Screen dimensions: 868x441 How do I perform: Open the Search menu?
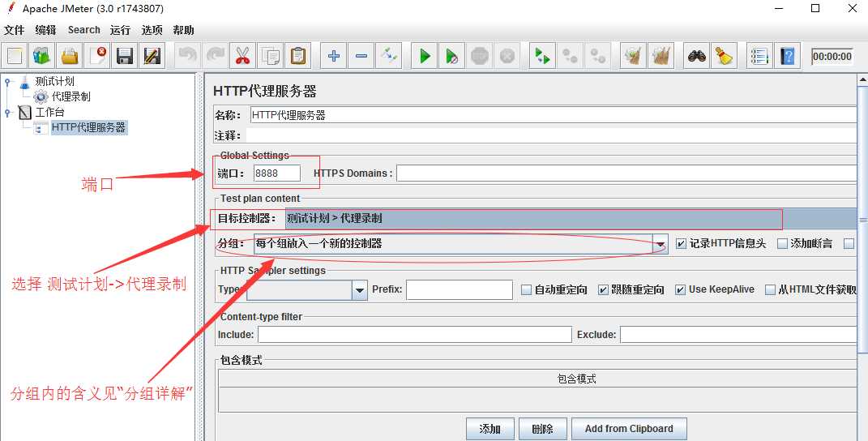[x=84, y=30]
